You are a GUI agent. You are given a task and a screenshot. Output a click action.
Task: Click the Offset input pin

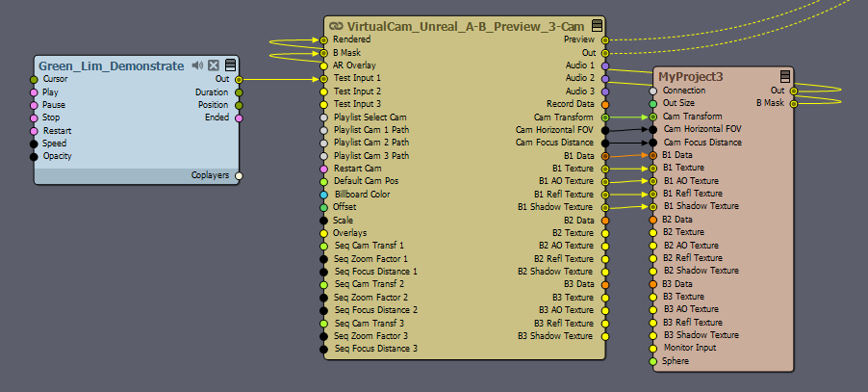tap(324, 208)
